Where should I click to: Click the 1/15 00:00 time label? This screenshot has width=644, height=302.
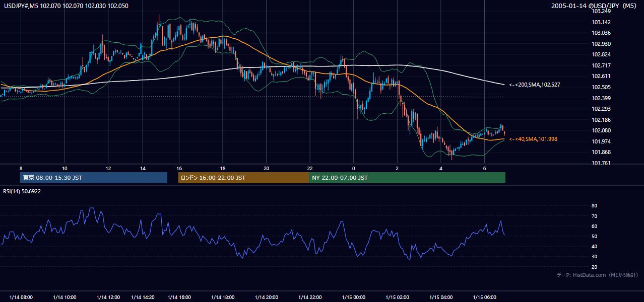pos(354,297)
